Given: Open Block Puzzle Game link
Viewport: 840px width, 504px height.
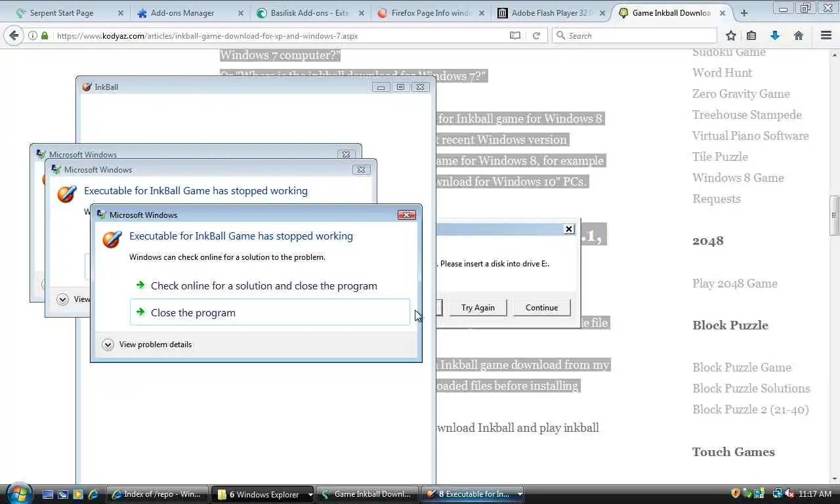Looking at the screenshot, I should tap(742, 367).
